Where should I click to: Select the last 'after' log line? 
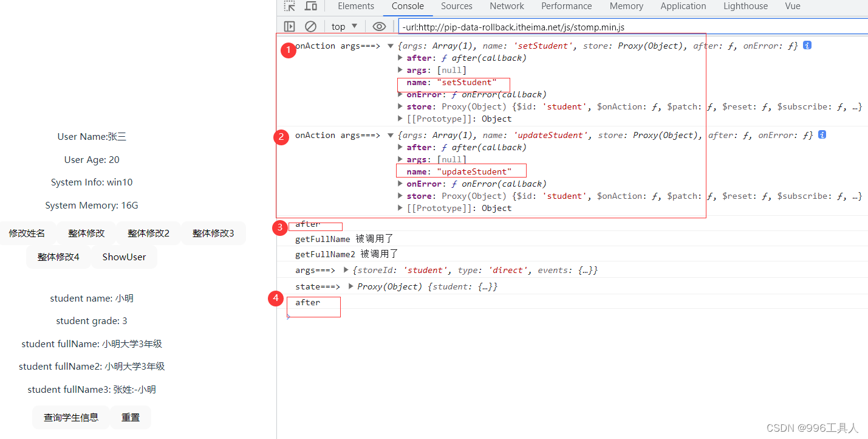tap(307, 302)
